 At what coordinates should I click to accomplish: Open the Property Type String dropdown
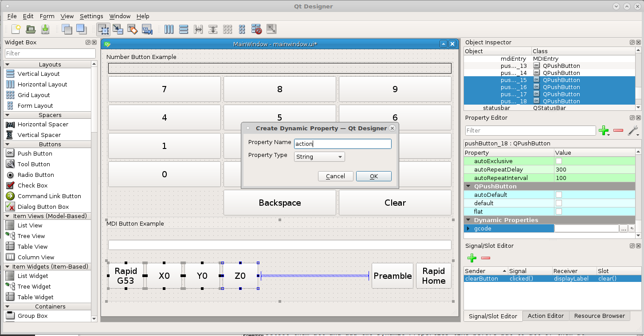(319, 156)
